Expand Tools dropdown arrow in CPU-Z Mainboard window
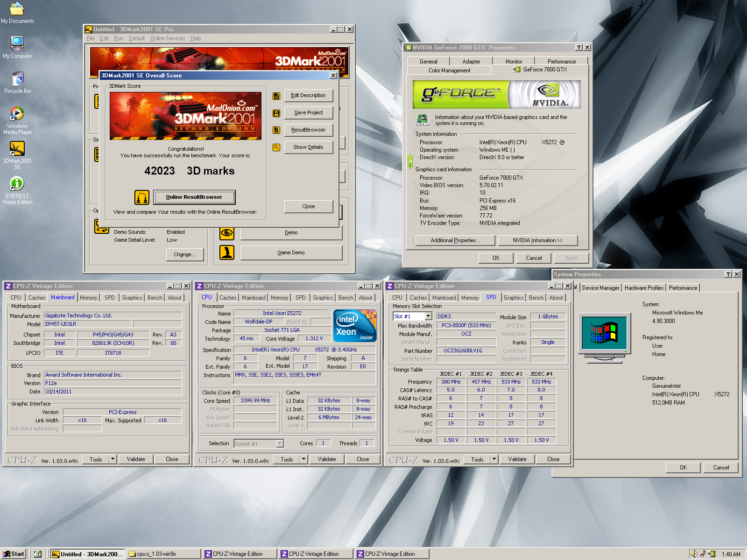Screen dimensions: 747x560 113,459
